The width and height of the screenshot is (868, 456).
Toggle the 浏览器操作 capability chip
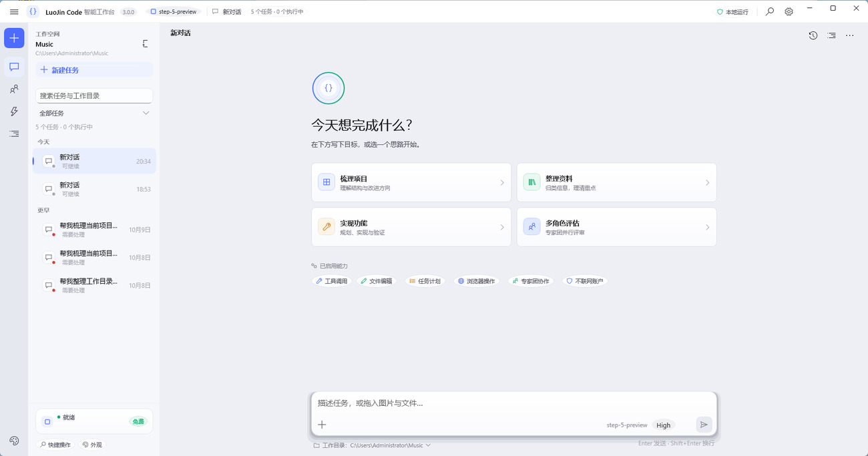(476, 281)
